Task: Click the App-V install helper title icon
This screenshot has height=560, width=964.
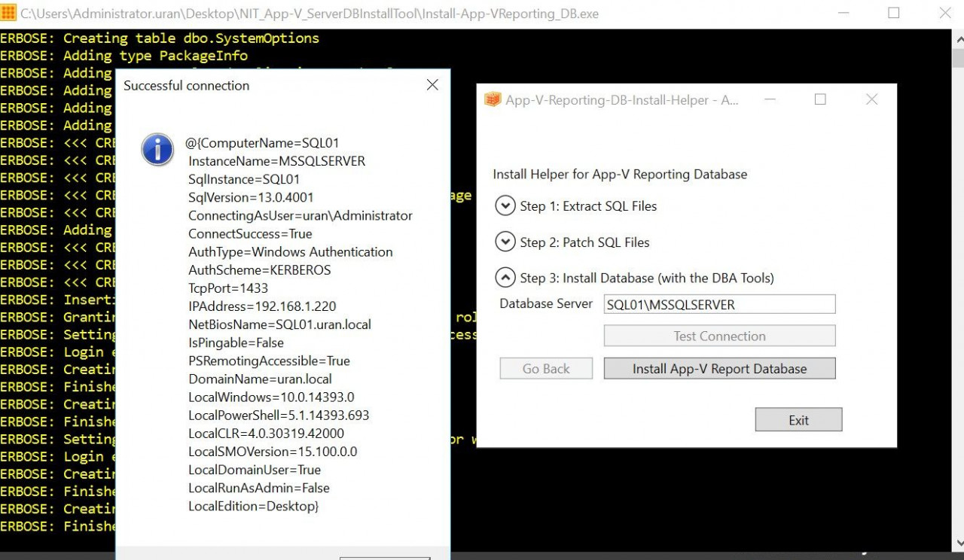Action: coord(493,99)
